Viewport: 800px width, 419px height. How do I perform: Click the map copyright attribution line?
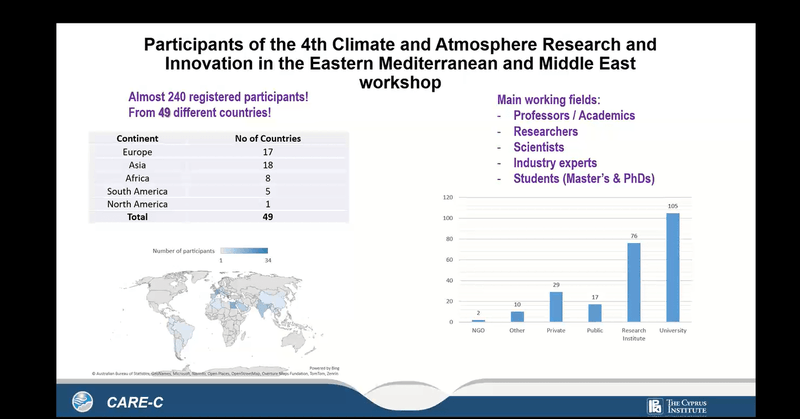(x=215, y=374)
